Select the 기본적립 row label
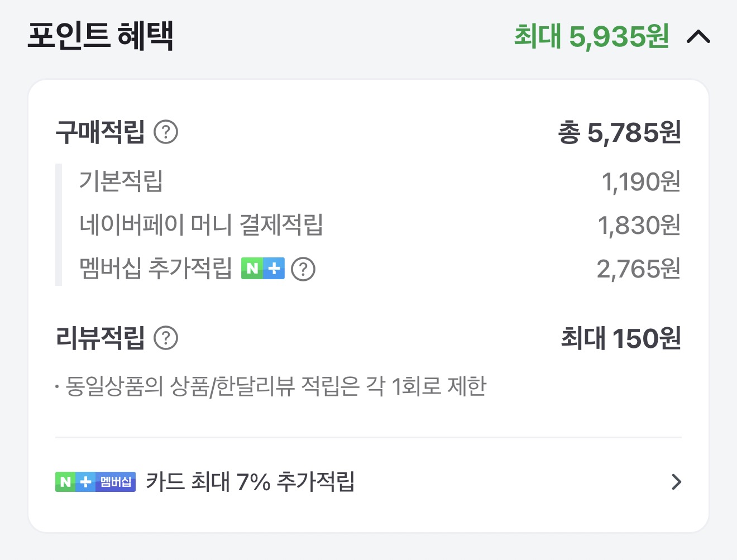 point(121,181)
